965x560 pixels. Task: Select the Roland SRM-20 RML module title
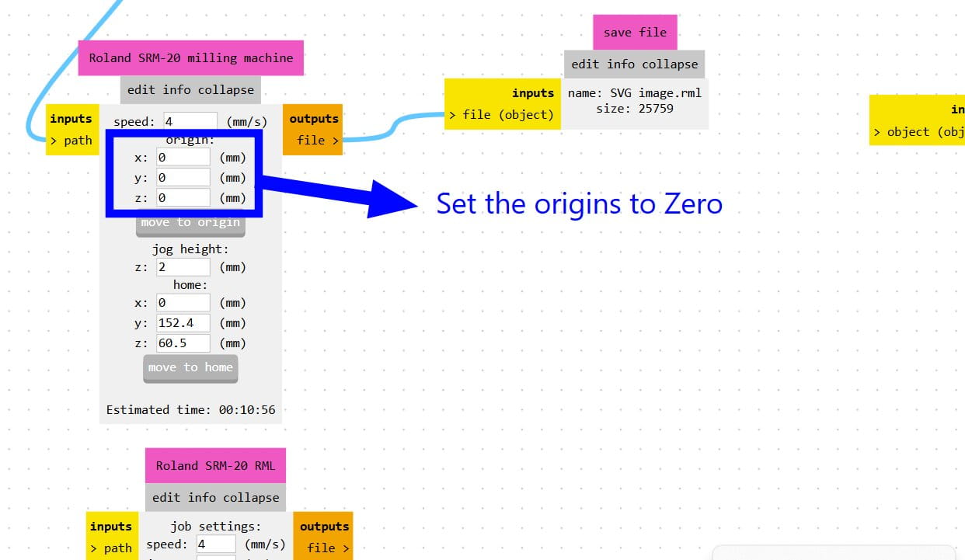(x=215, y=466)
